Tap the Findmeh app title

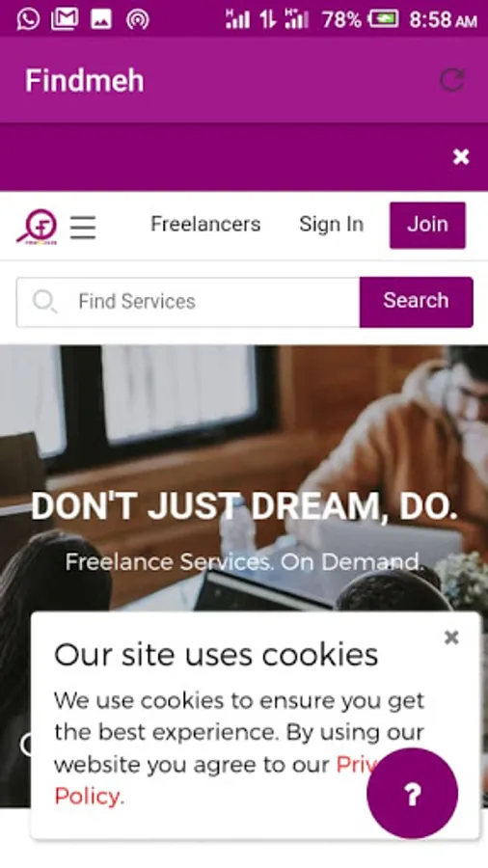pos(85,80)
